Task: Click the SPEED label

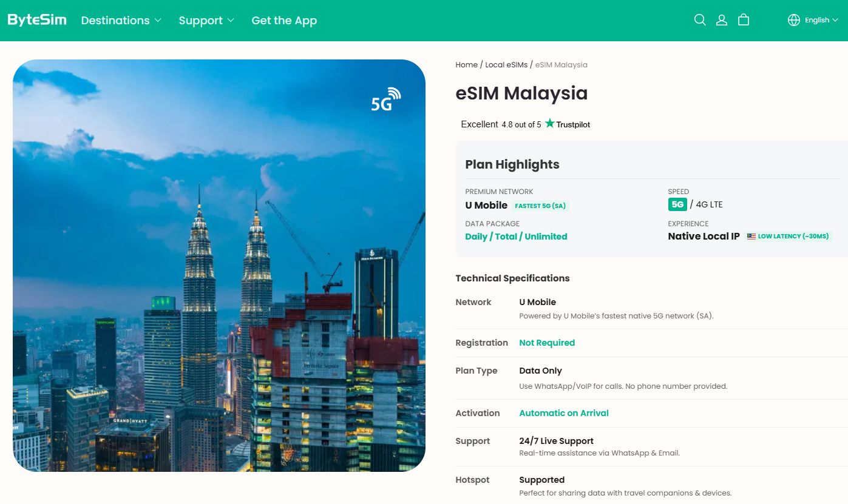Action: point(679,192)
